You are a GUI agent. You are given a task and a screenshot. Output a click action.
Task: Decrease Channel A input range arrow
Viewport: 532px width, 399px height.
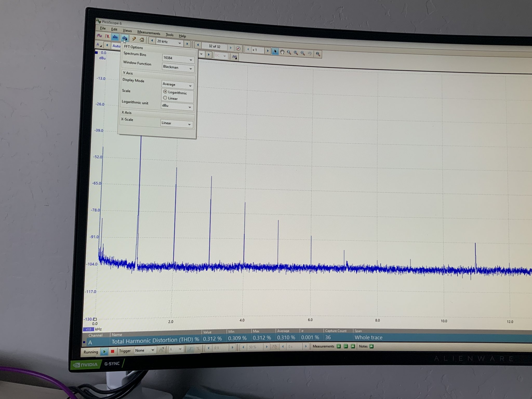point(107,45)
